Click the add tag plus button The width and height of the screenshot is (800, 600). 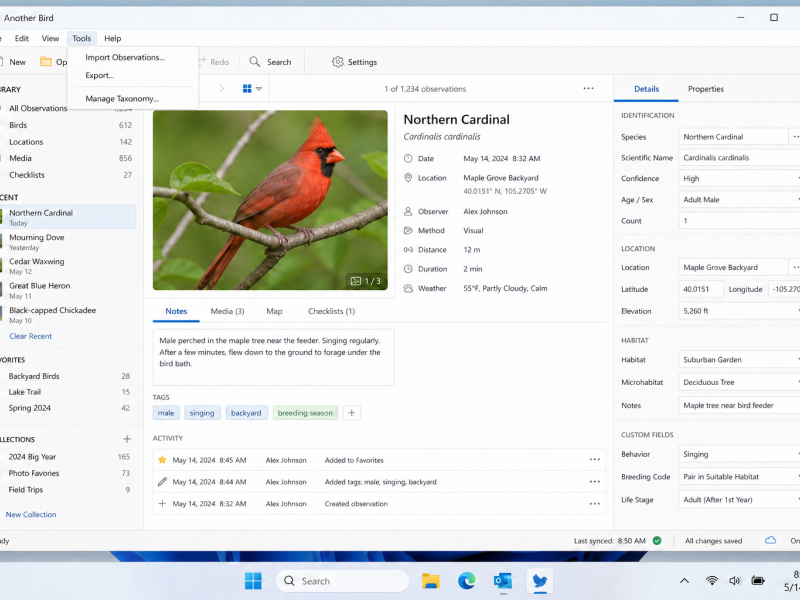(352, 413)
